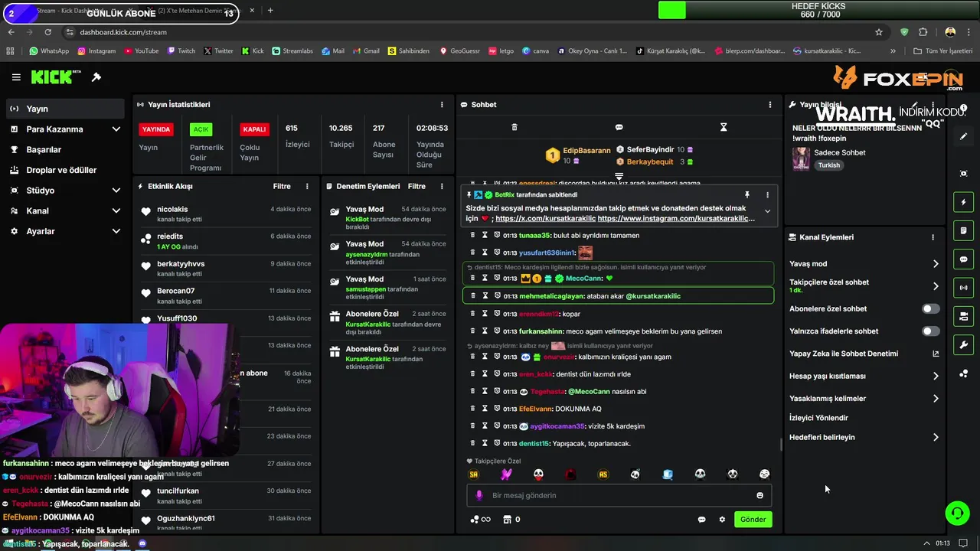Screen dimensions: 980x551
Task: Expand the pinned BotRix message chevron
Action: (767, 211)
